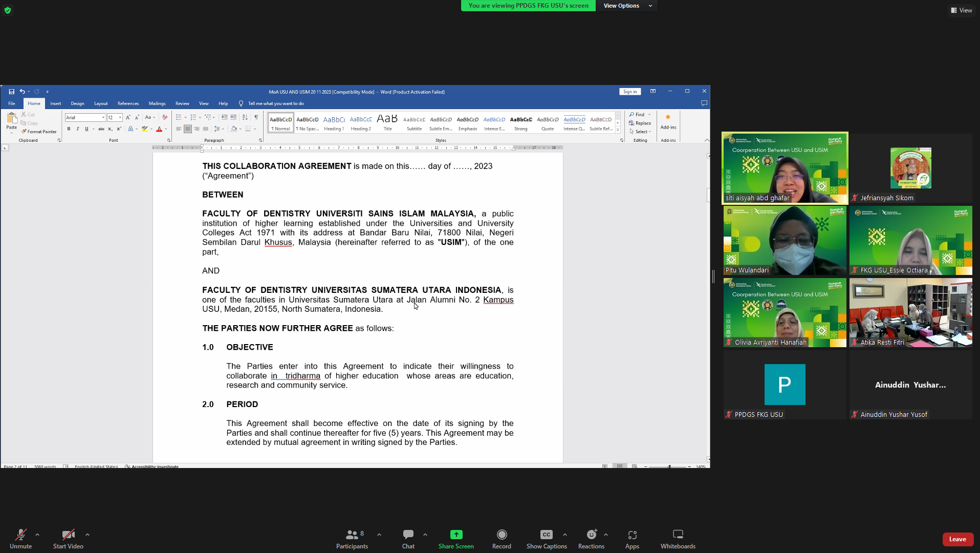This screenshot has width=980, height=553.
Task: Toggle center alignment
Action: pyautogui.click(x=188, y=129)
